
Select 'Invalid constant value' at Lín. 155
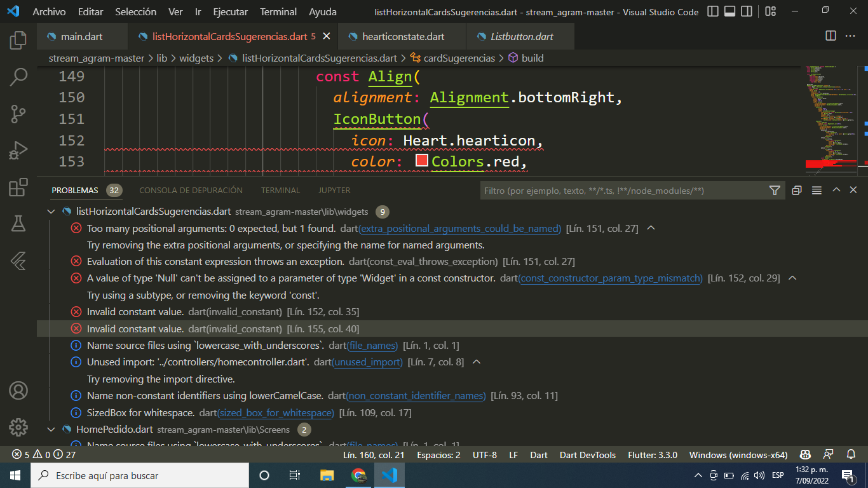click(x=452, y=329)
